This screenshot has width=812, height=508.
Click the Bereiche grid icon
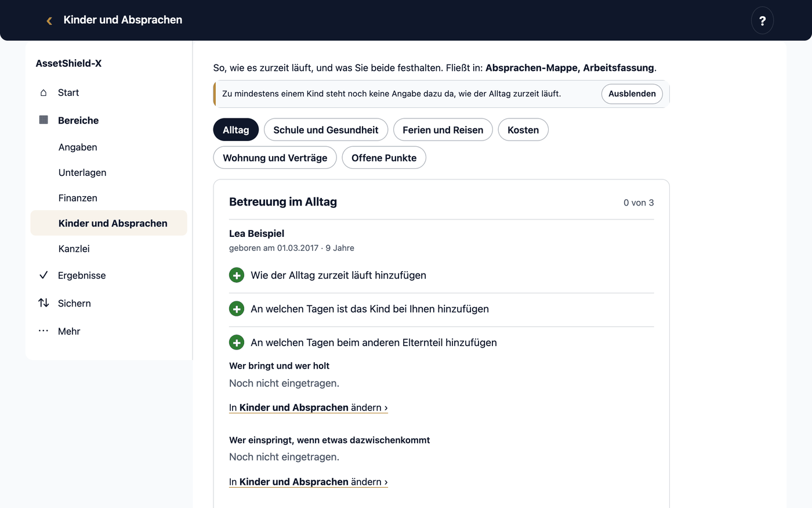43,120
